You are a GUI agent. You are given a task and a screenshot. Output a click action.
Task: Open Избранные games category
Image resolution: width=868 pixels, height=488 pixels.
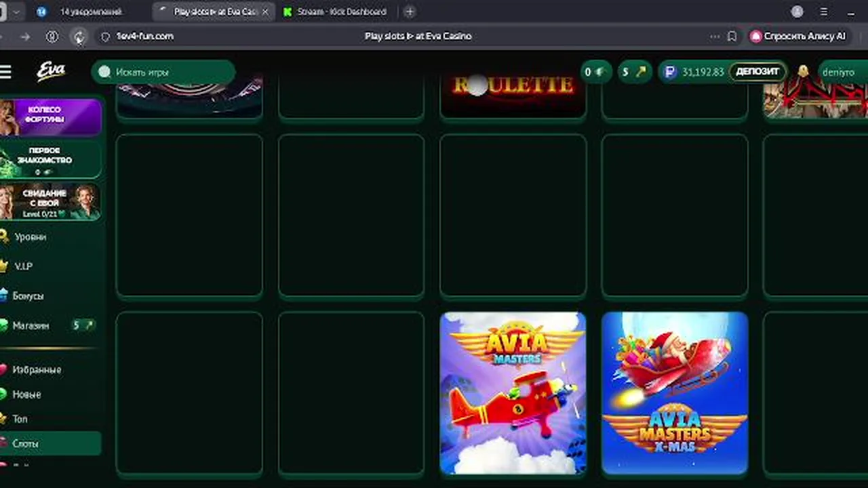37,369
